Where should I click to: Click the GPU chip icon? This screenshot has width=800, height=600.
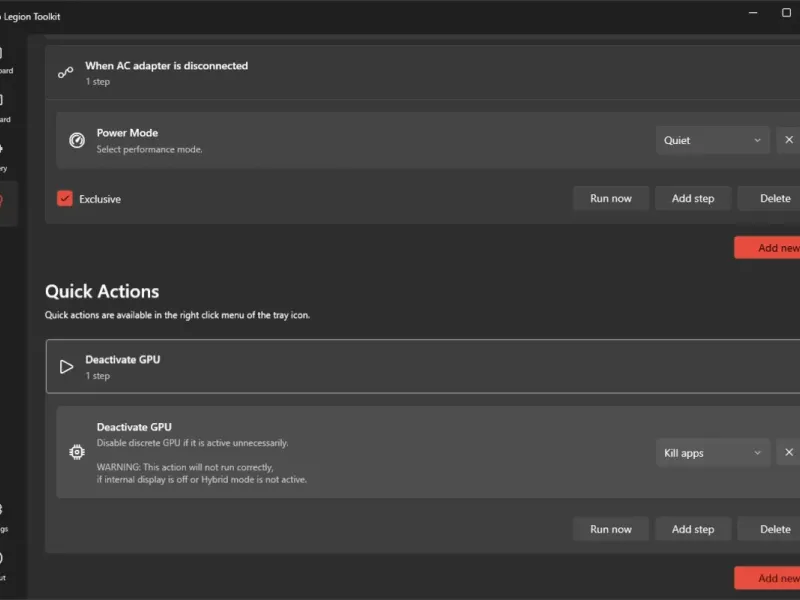(x=77, y=452)
